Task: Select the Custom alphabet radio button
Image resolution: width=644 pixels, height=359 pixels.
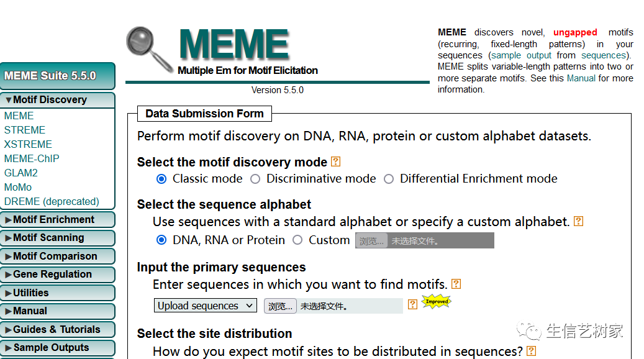Action: pyautogui.click(x=297, y=240)
